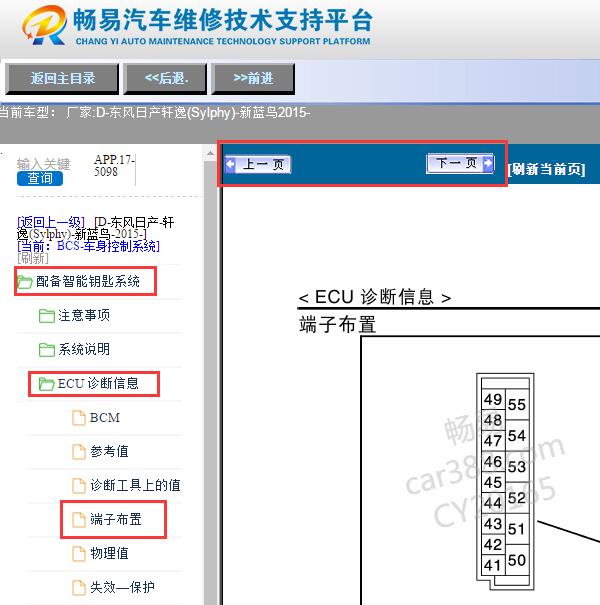600x605 pixels.
Task: Go forward with the >>前进 button
Action: [x=253, y=79]
